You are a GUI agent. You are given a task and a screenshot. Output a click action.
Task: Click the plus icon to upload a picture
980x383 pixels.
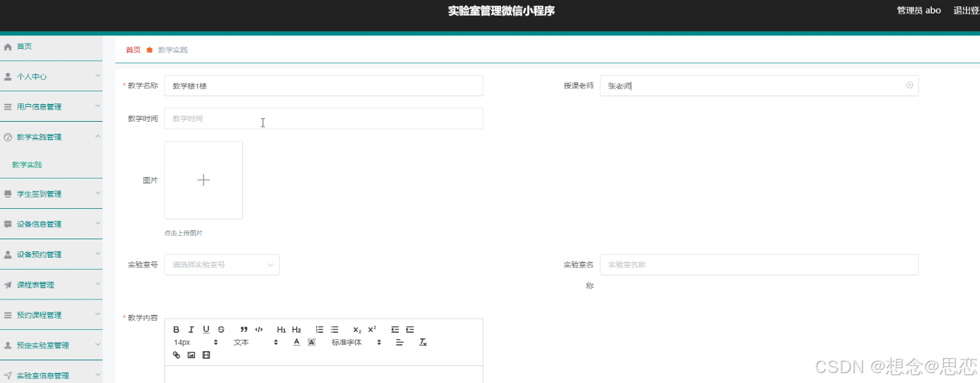pyautogui.click(x=203, y=180)
